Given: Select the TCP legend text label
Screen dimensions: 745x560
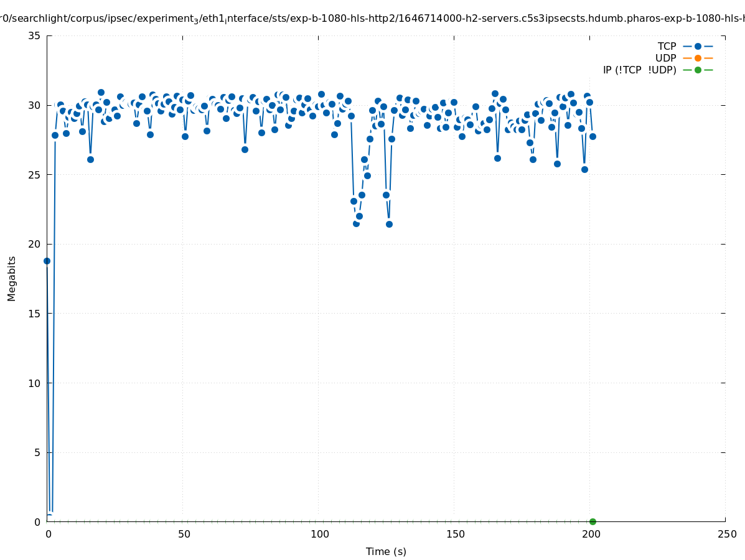Looking at the screenshot, I should (x=667, y=47).
